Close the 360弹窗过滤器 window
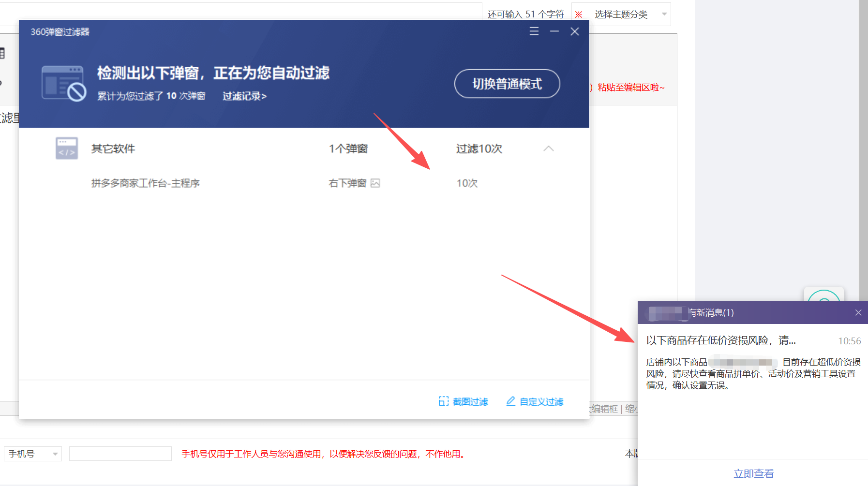The width and height of the screenshot is (868, 486). tap(575, 31)
